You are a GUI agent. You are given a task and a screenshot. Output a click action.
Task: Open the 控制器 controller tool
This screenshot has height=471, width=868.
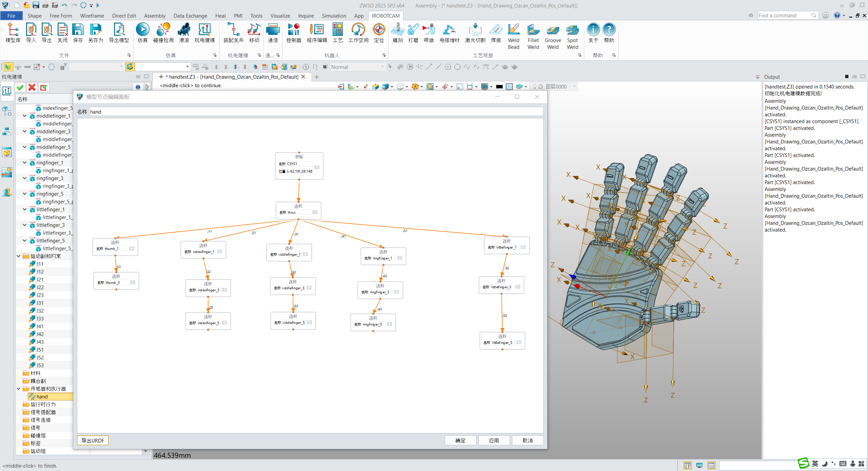(x=293, y=30)
